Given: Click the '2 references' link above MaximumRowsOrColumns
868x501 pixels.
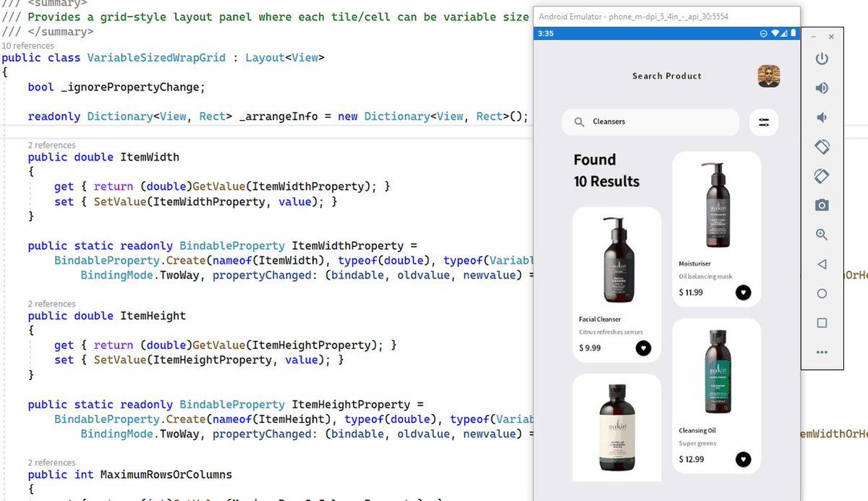Looking at the screenshot, I should 51,463.
